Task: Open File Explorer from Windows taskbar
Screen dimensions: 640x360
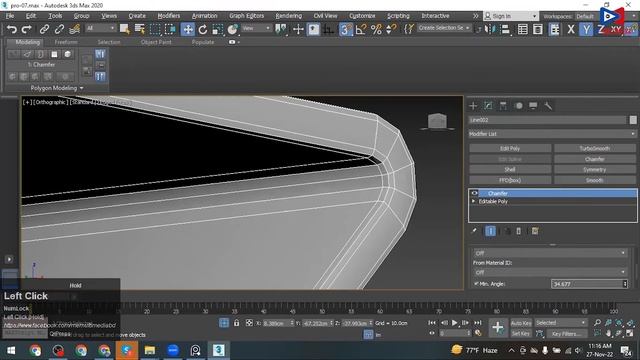Action: [150, 350]
